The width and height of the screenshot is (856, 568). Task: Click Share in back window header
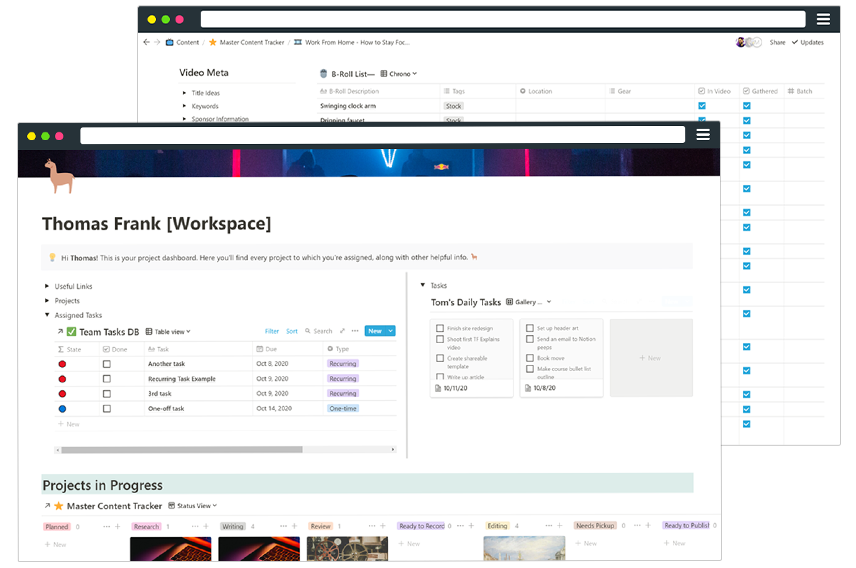pyautogui.click(x=777, y=42)
